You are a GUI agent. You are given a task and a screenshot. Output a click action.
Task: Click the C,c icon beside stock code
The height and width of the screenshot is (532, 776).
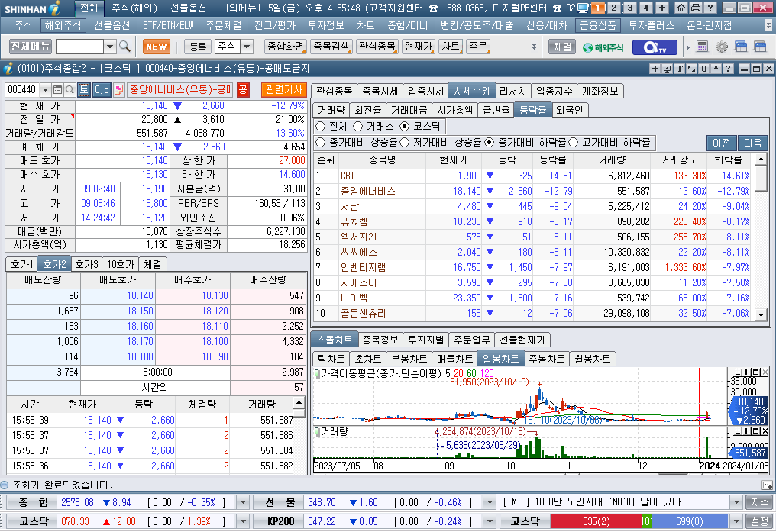click(102, 89)
